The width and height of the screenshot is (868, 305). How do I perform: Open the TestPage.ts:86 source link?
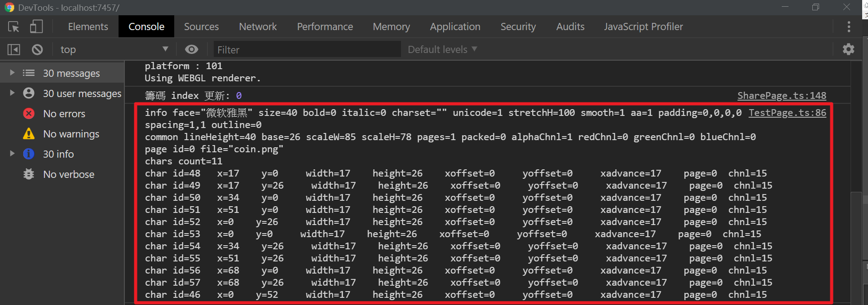tap(787, 113)
